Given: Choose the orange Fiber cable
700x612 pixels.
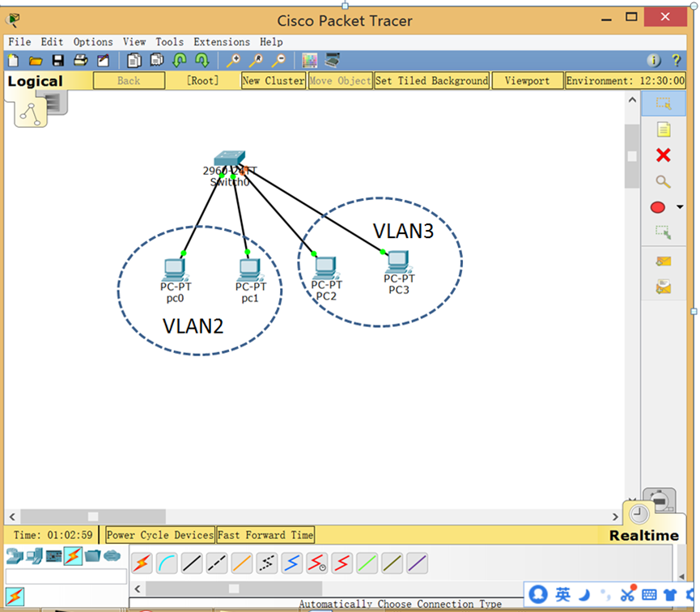Looking at the screenshot, I should tap(242, 563).
